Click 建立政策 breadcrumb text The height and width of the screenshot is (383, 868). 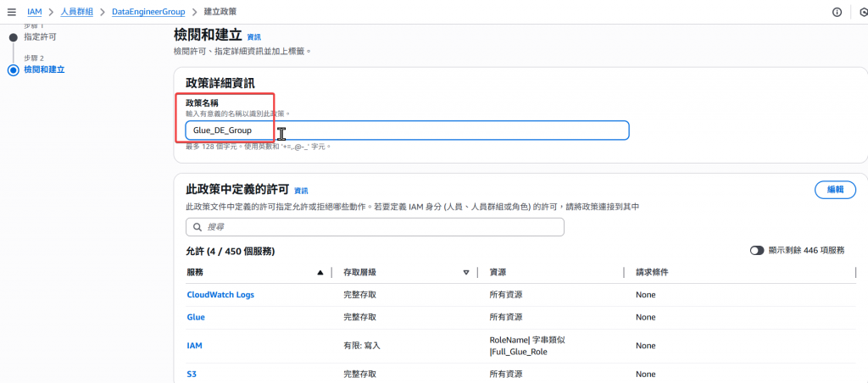[x=220, y=12]
